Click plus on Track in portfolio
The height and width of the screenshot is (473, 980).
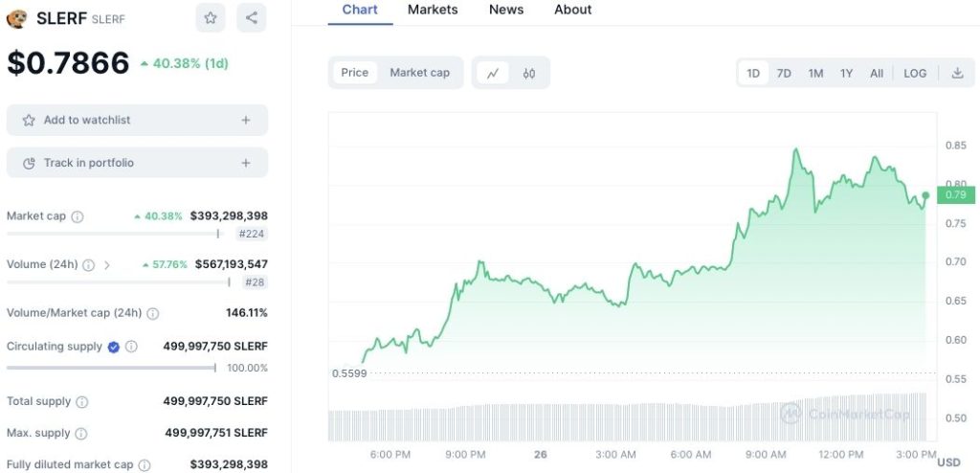click(x=246, y=164)
